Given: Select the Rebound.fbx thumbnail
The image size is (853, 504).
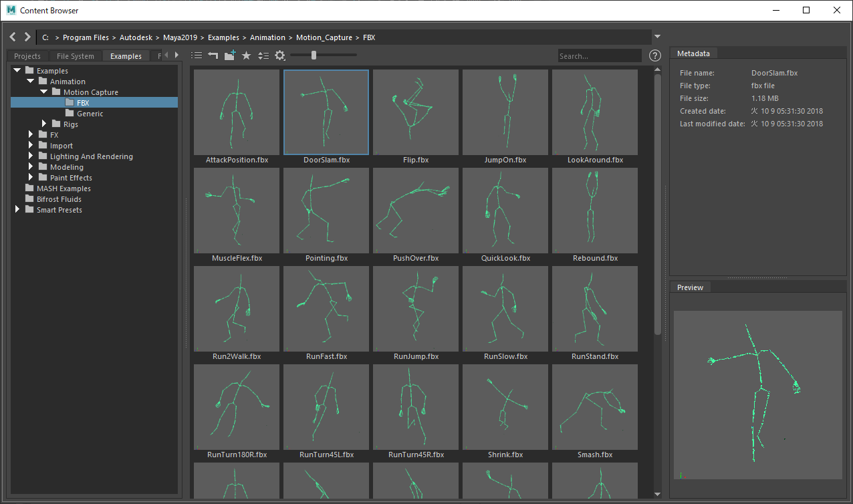Looking at the screenshot, I should [595, 211].
